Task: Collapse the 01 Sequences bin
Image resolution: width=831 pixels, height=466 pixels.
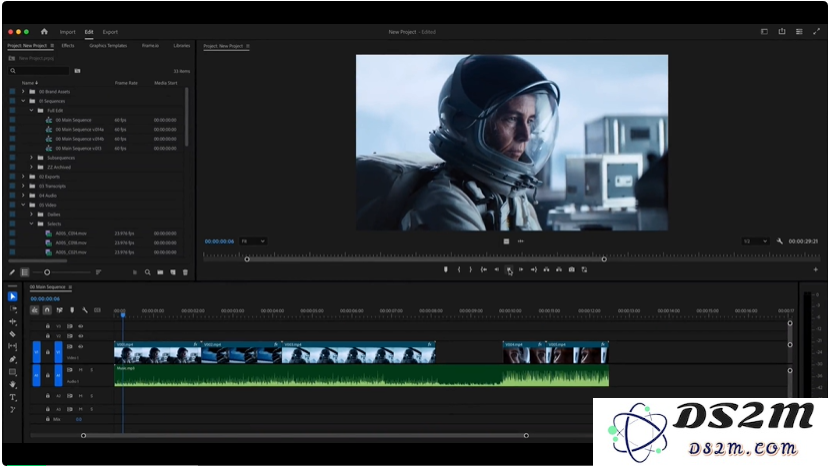Action: click(x=23, y=101)
